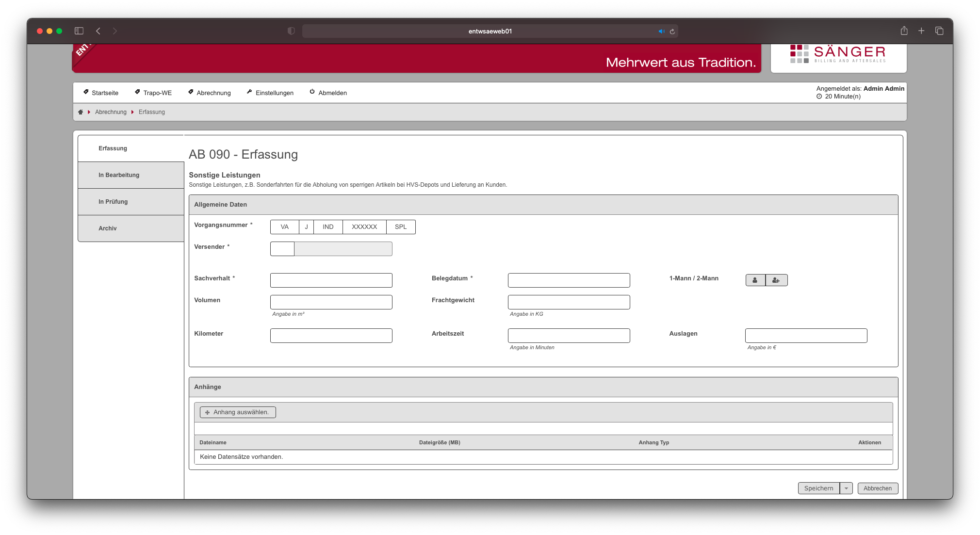Mute the tab audio speaker icon
Screen dimensions: 980x535
coord(661,32)
